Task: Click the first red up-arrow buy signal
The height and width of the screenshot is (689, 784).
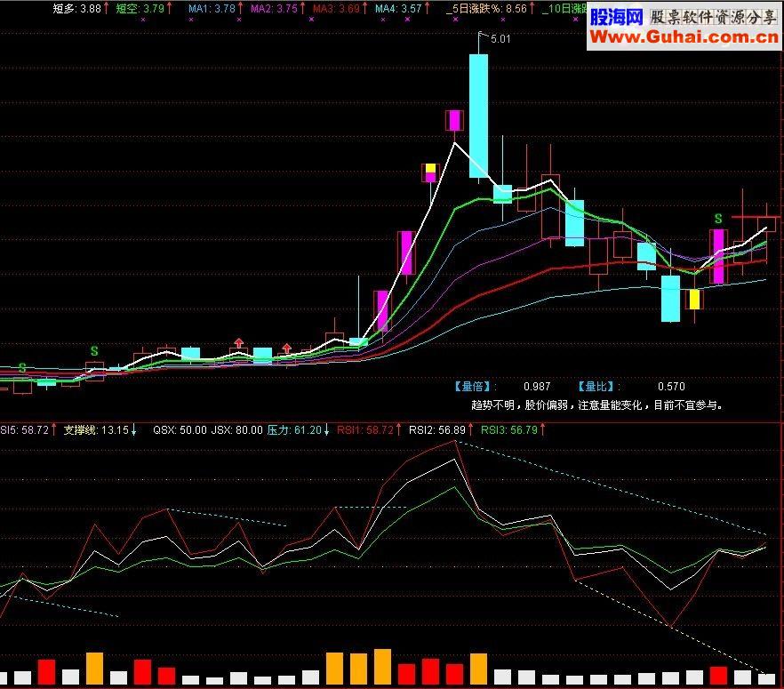Action: (x=239, y=343)
